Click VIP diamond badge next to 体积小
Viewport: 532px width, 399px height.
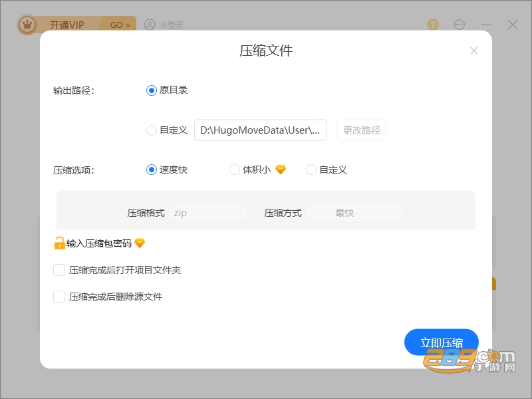click(281, 169)
